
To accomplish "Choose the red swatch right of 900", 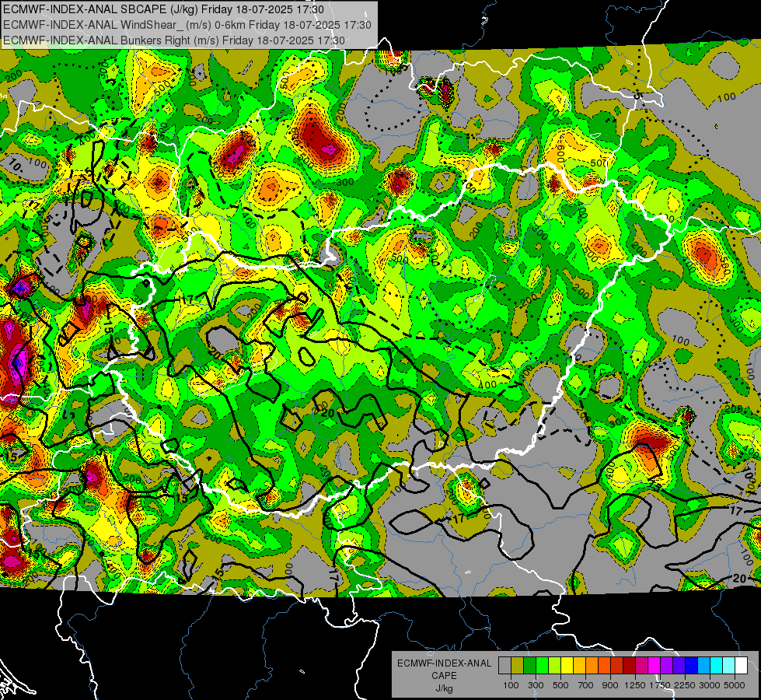I will [x=617, y=665].
